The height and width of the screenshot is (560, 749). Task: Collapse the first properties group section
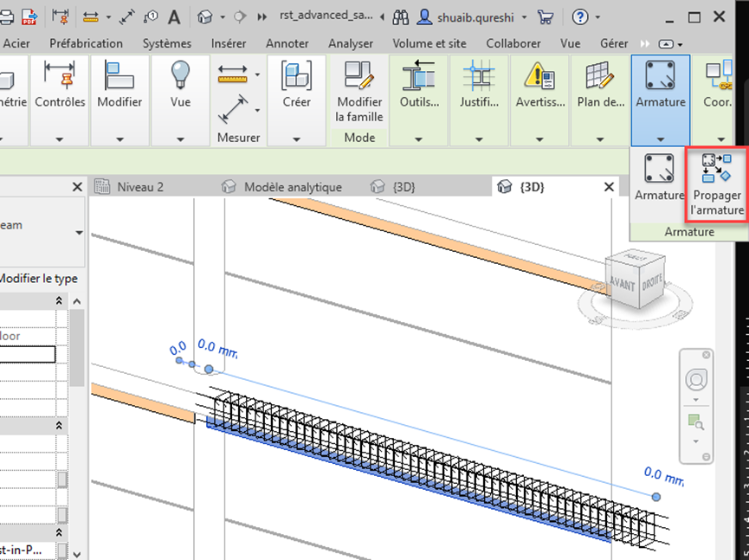[x=60, y=300]
